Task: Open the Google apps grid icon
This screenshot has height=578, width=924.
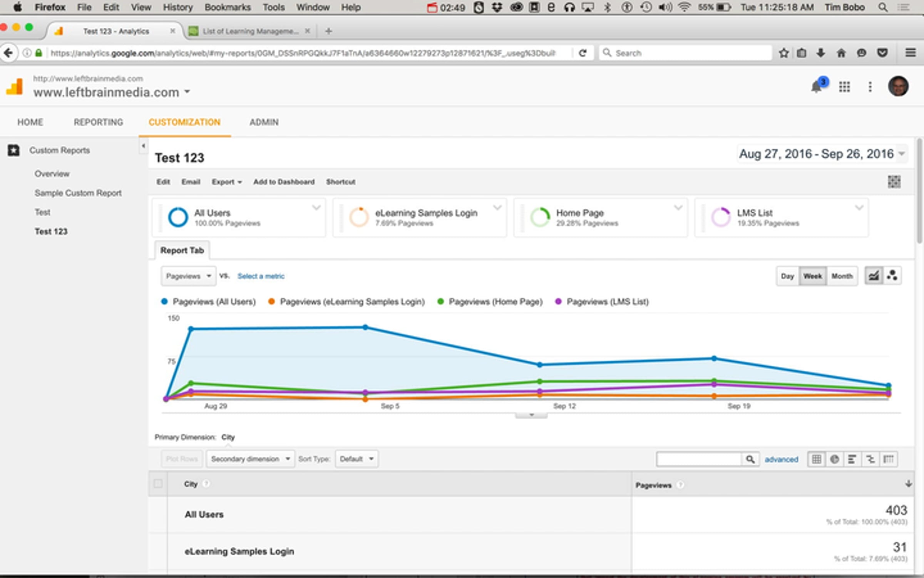Action: pos(844,87)
